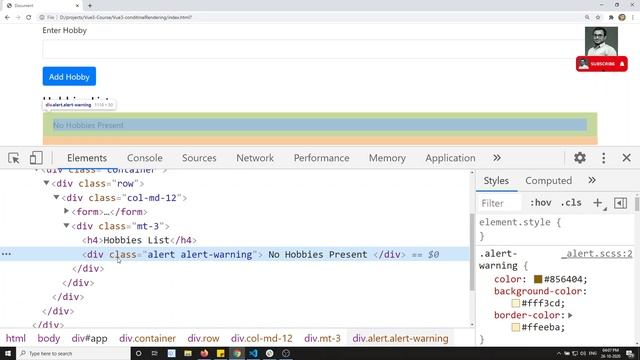Open DevTools settings gear
This screenshot has height=360, width=640.
coord(580,158)
